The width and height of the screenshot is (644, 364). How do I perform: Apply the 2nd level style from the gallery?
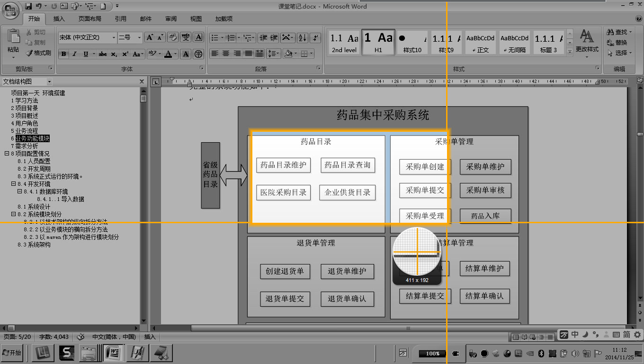pos(344,42)
